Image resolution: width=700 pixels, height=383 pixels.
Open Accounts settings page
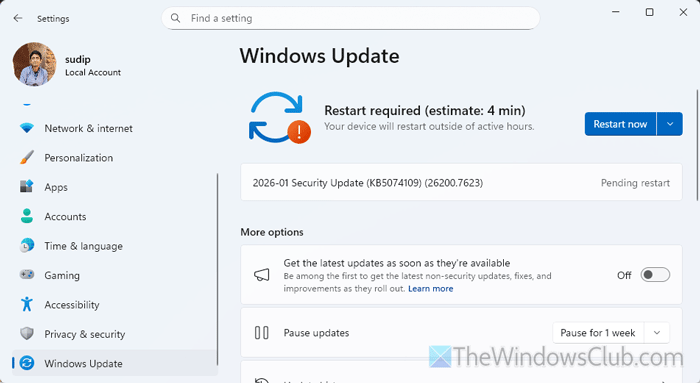[x=115, y=216]
